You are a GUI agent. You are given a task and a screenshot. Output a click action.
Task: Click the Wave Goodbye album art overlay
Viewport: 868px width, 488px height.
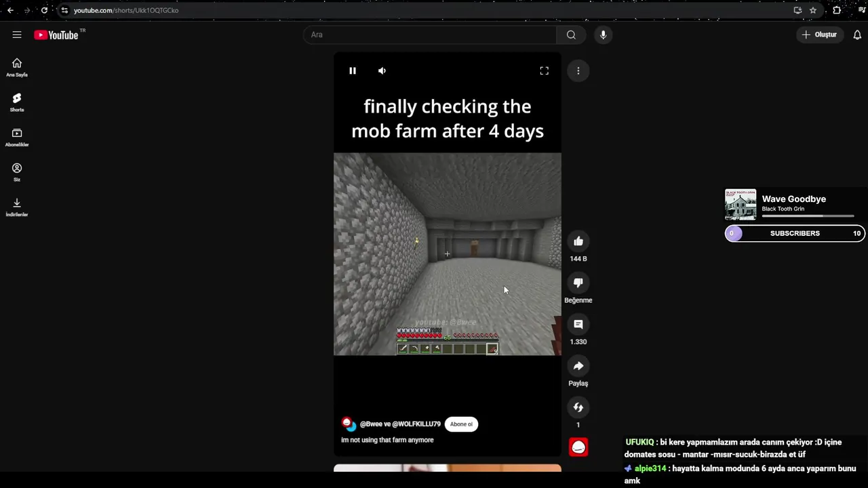pos(741,205)
